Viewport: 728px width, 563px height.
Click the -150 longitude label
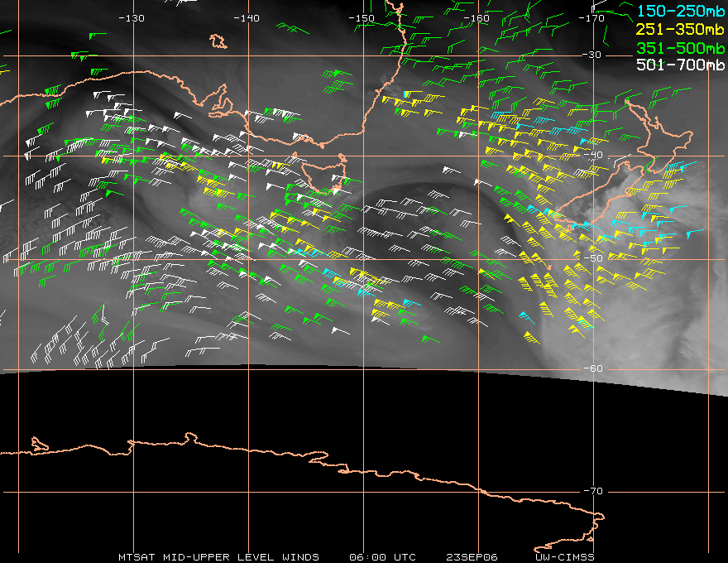coord(362,18)
